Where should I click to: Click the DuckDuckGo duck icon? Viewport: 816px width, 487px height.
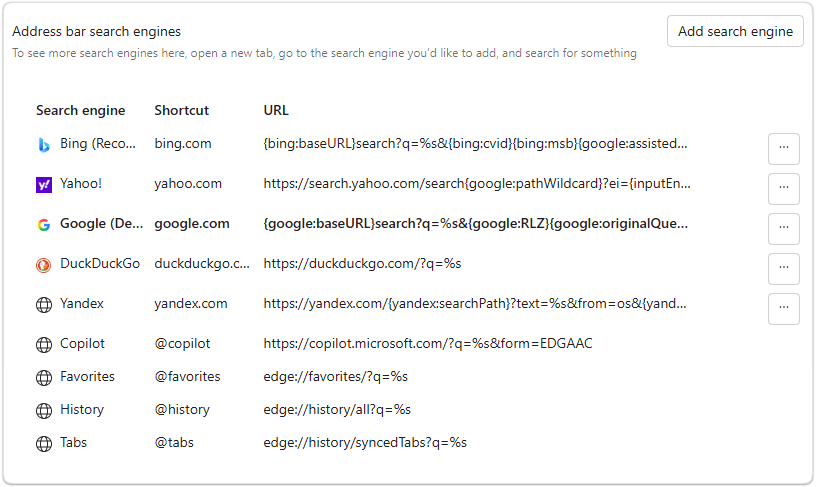(44, 265)
